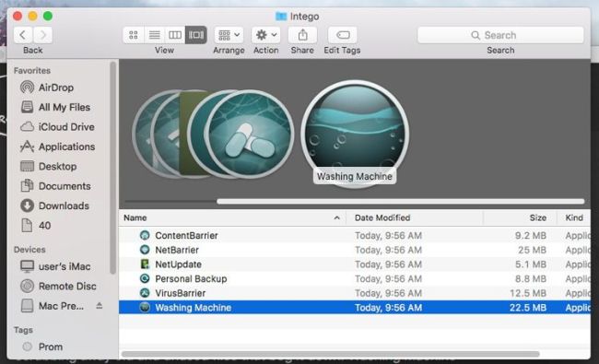Open the Action gear menu
599x364 pixels.
pyautogui.click(x=266, y=35)
